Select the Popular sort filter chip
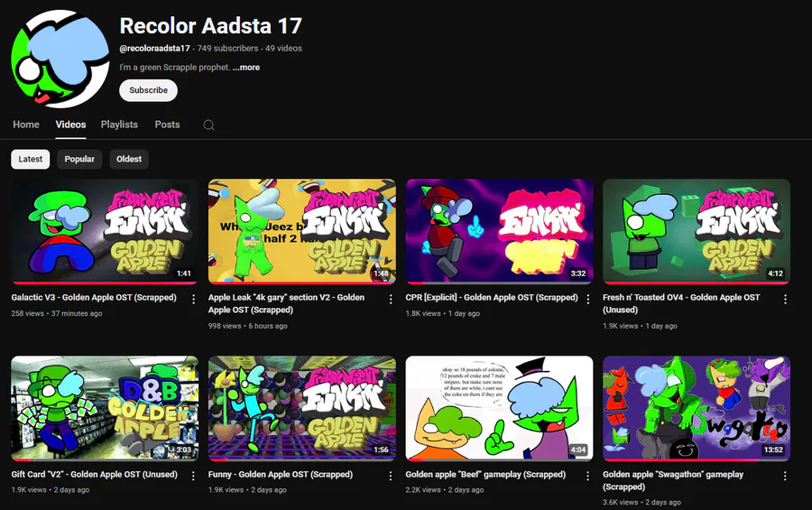Screen dimensions: 812x510 79,159
